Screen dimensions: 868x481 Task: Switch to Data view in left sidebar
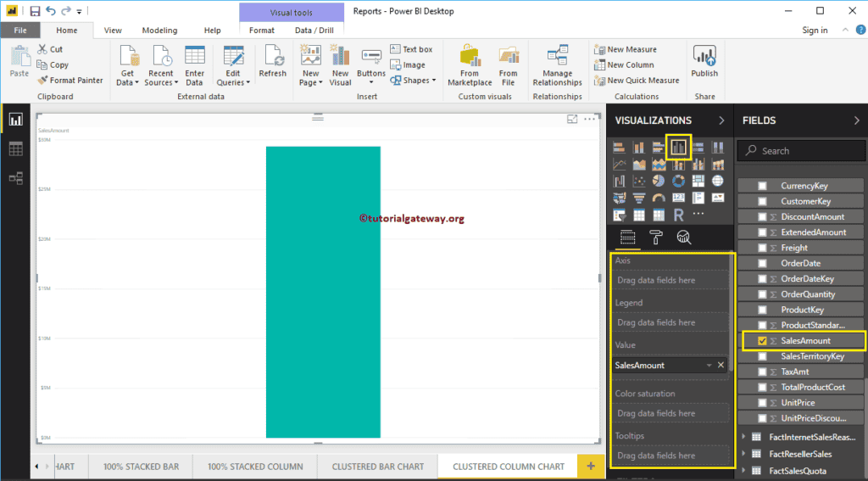[x=15, y=148]
